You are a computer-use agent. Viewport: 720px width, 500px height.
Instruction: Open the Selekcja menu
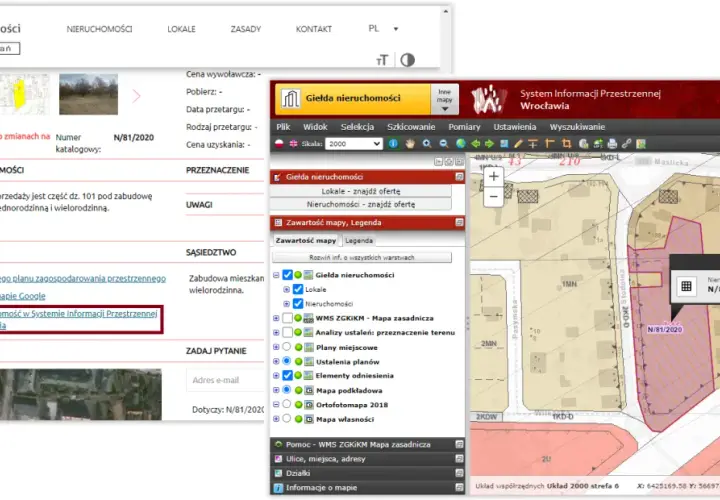coord(357,127)
